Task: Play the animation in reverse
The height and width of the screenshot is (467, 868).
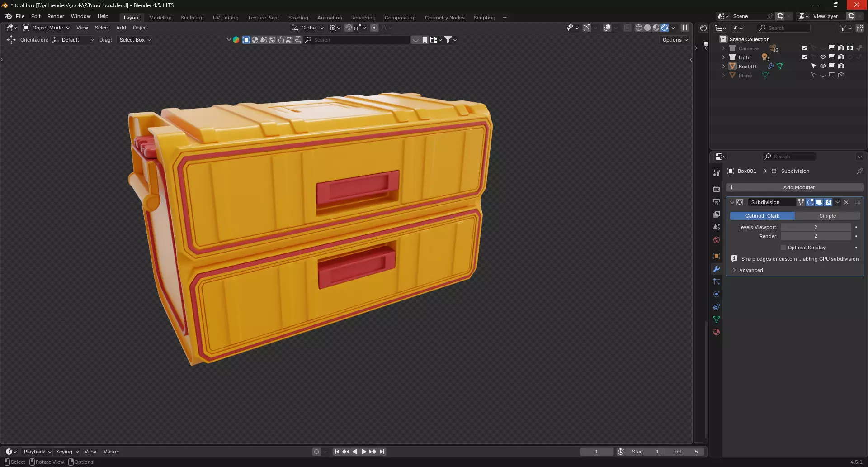Action: 355,452
